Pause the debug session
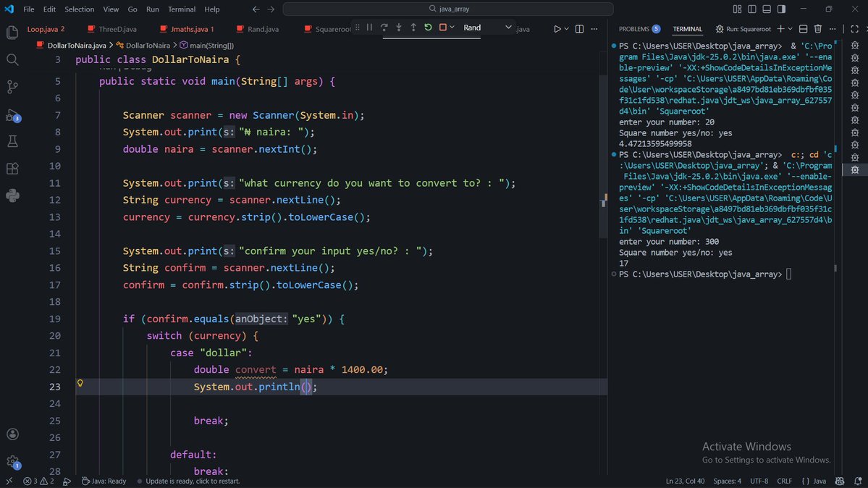Screen dimensions: 868x488 (x=369, y=28)
